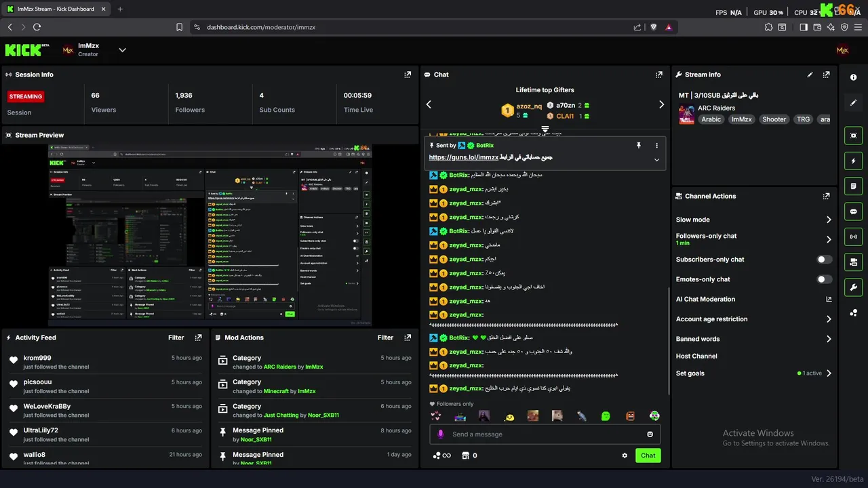Toggle the document page sidebar icon
Image resolution: width=868 pixels, height=488 pixels.
[854, 186]
